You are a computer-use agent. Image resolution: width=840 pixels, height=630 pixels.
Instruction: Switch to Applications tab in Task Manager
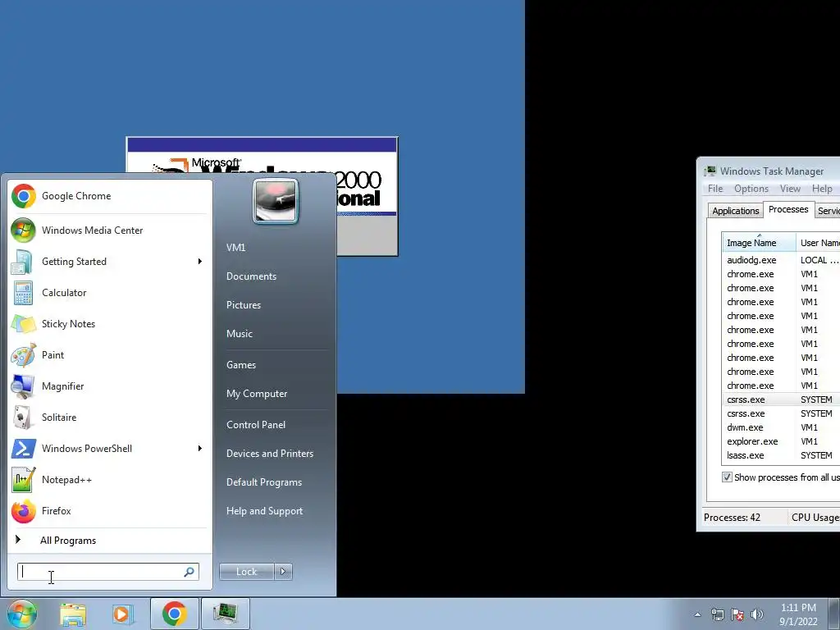point(736,211)
